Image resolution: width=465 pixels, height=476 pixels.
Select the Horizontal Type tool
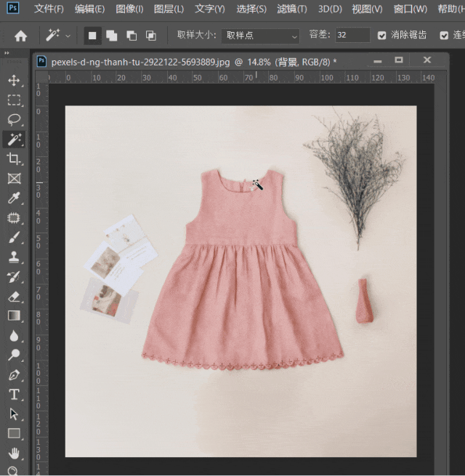14,395
